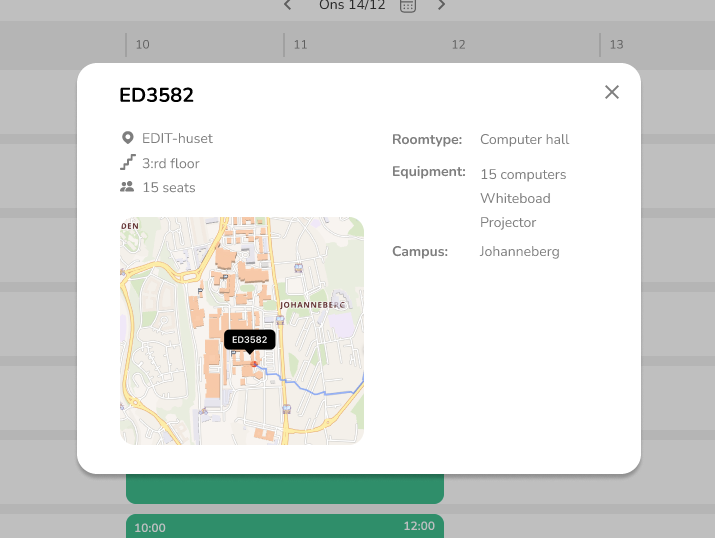Click the stairs icon next to 3:rd floor
Screen dimensions: 715x538
pos(127,162)
